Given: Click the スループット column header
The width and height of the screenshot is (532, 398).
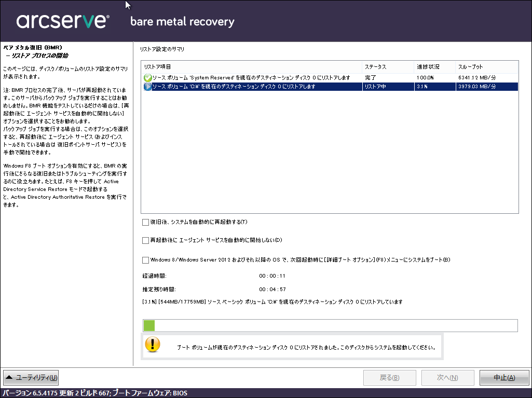Looking at the screenshot, I should click(487, 67).
